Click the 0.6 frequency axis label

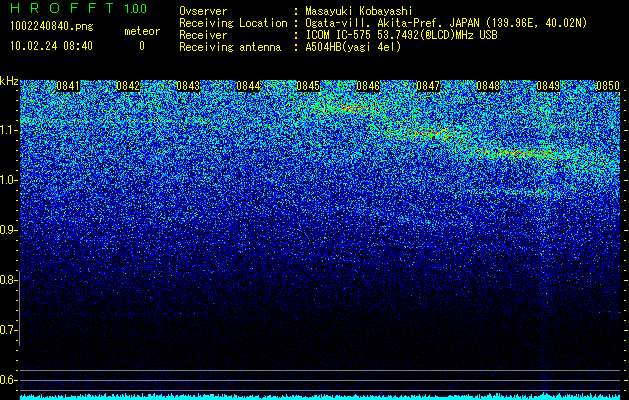[x=8, y=380]
